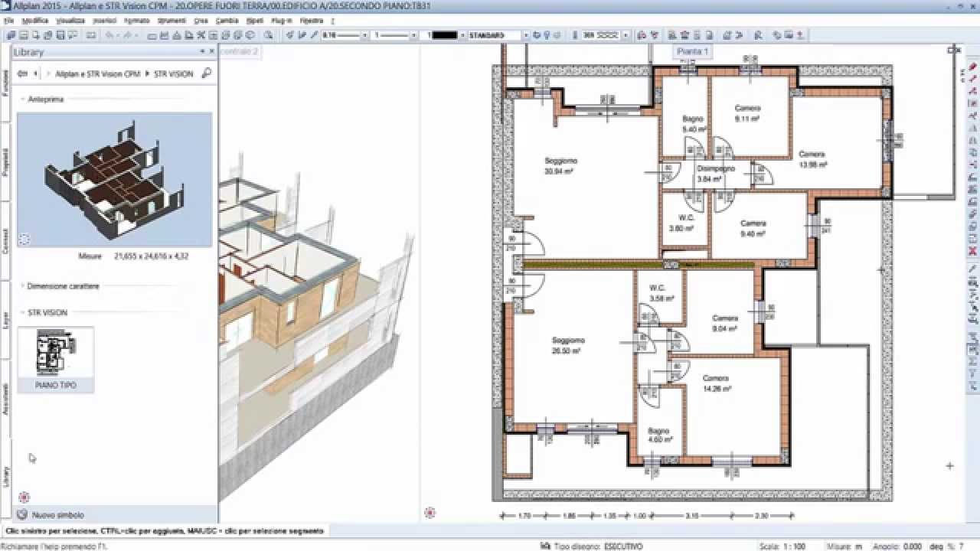Open the File menu
The width and height of the screenshot is (980, 551).
click(x=9, y=21)
